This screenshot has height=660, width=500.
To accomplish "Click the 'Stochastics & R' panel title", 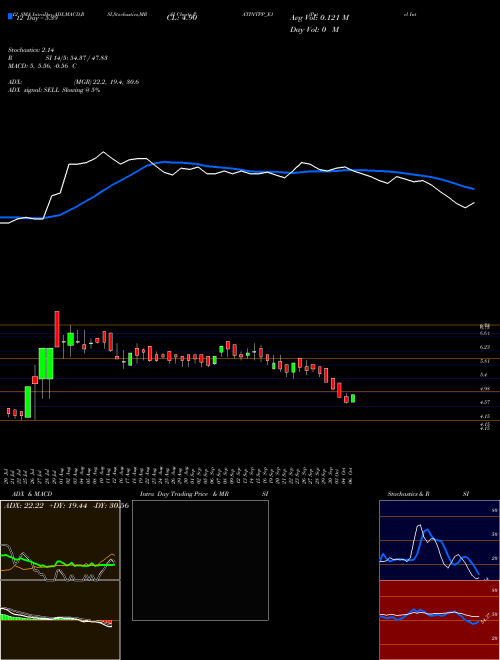I will pyautogui.click(x=408, y=494).
